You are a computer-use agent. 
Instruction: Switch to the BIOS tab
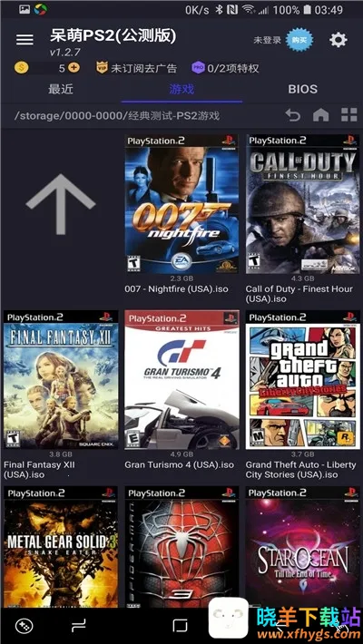click(302, 89)
